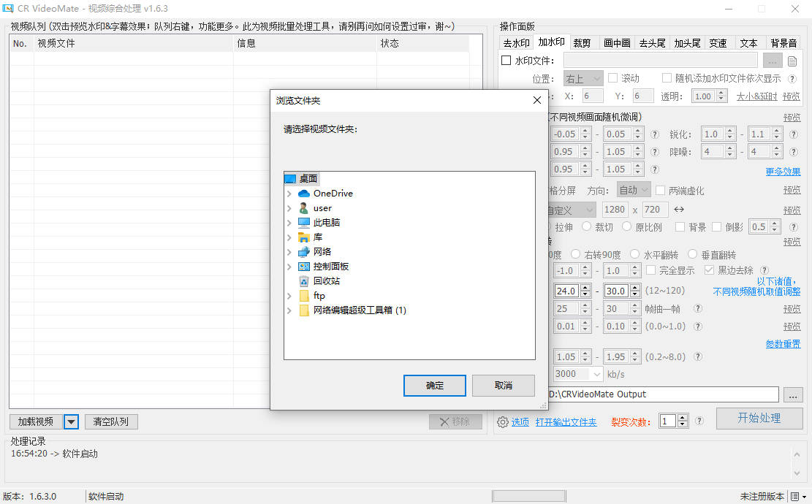Screen dimensions: 812x504
Task: Toggle the 滚动 checkbox
Action: click(613, 78)
